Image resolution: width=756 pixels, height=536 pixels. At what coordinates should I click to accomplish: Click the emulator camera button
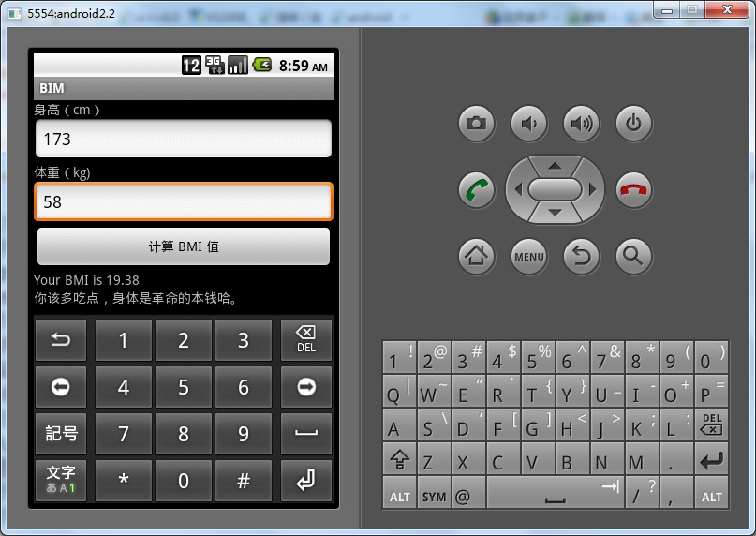pyautogui.click(x=476, y=123)
